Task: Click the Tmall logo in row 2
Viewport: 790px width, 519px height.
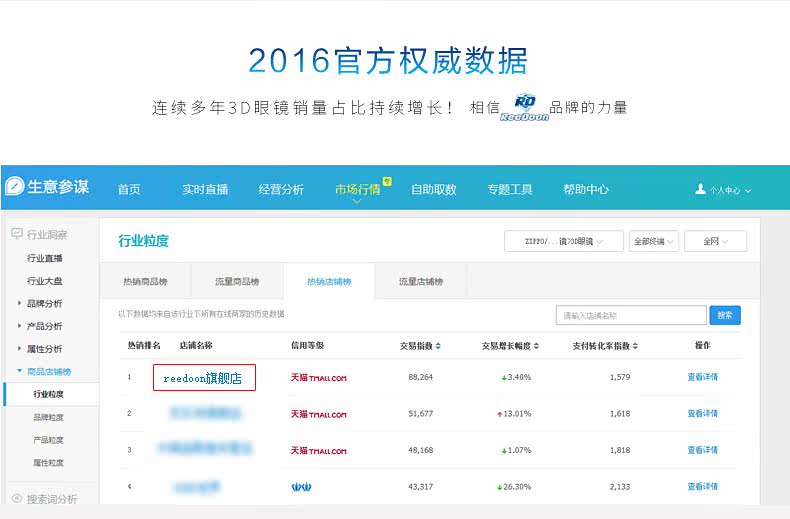Action: coord(318,414)
